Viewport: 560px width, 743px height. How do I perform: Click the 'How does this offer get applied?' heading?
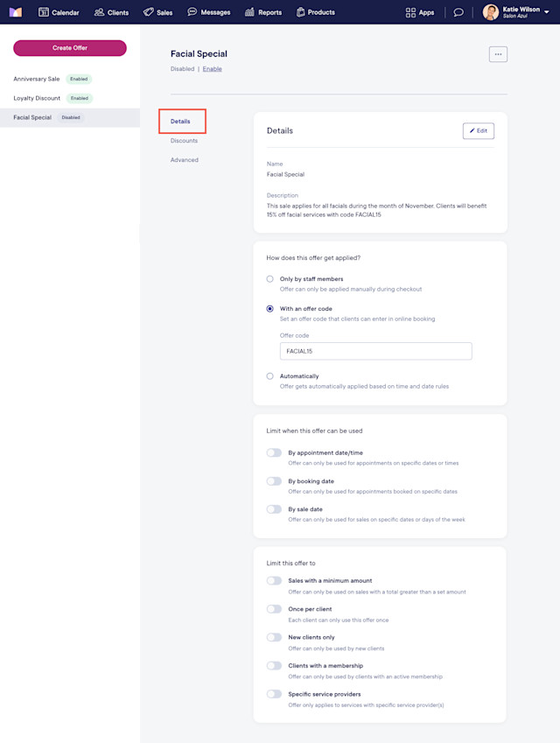[x=313, y=258]
